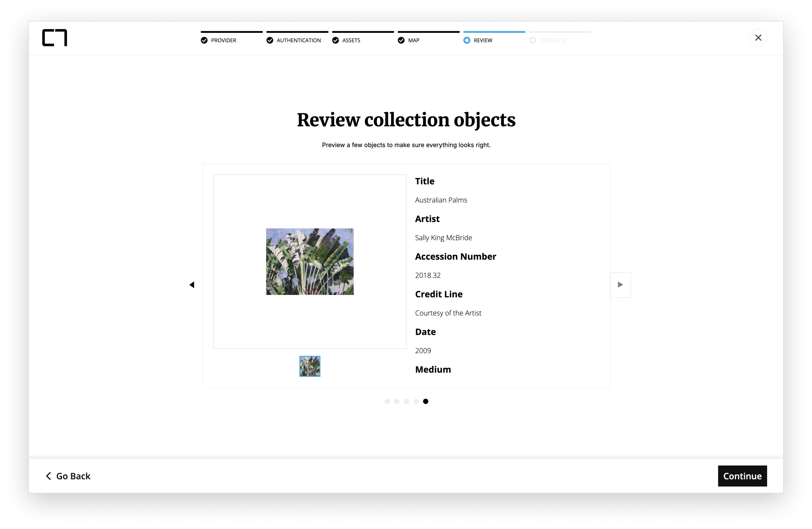Jump to second carousel dot
Screen dimensions: 812x529
[397, 401]
